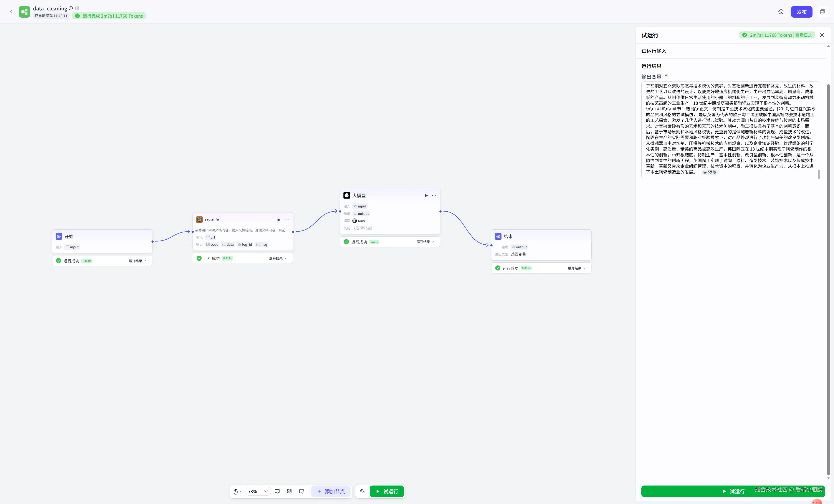Click the auto-layout grid icon
This screenshot has width=834, height=504.
click(289, 491)
